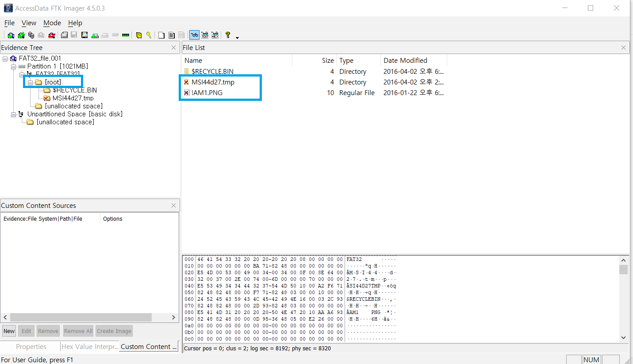Click hex viewer scrollbar up arrow

624,261
